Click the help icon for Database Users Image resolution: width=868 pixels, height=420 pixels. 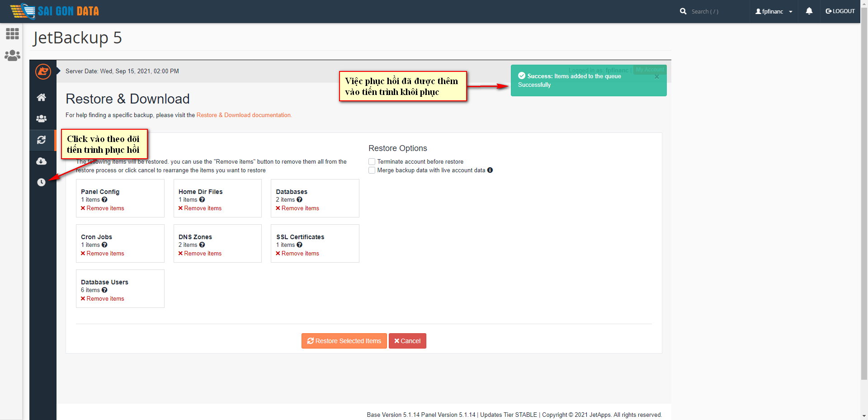pos(104,290)
